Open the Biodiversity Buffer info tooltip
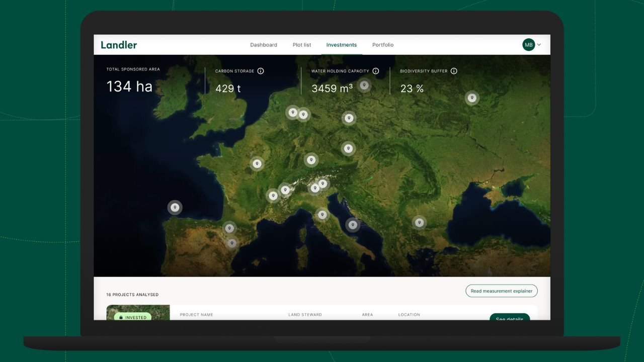The width and height of the screenshot is (644, 362). [454, 71]
